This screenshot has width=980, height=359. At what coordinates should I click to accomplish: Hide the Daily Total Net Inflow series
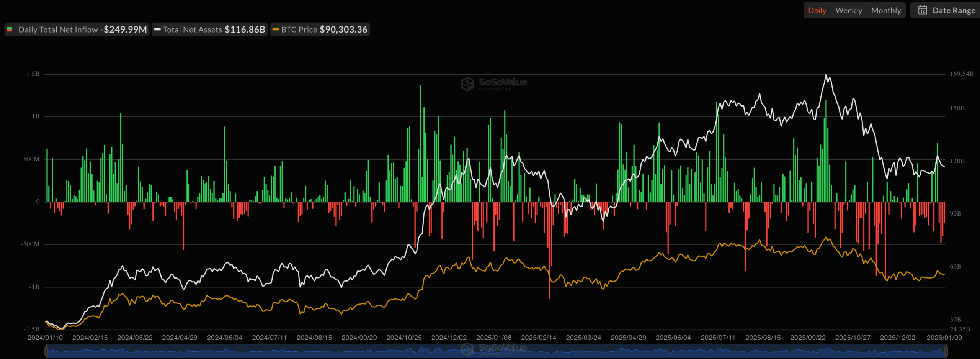(57, 29)
